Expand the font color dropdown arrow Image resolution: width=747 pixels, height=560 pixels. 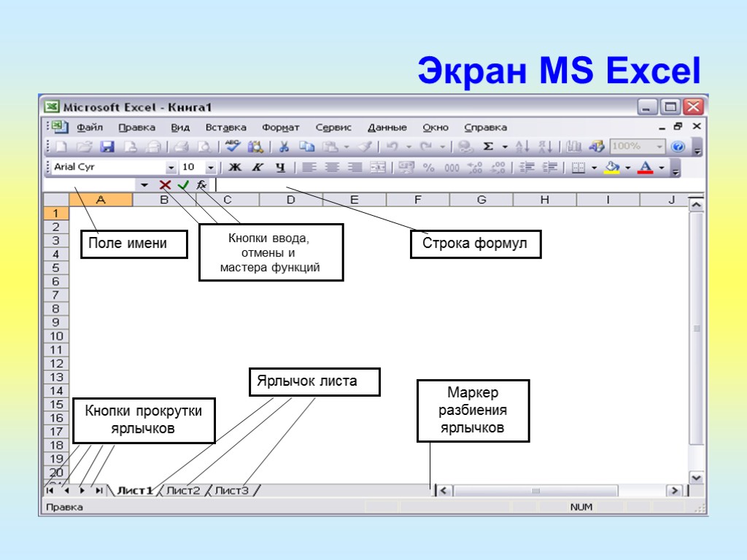[x=661, y=168]
